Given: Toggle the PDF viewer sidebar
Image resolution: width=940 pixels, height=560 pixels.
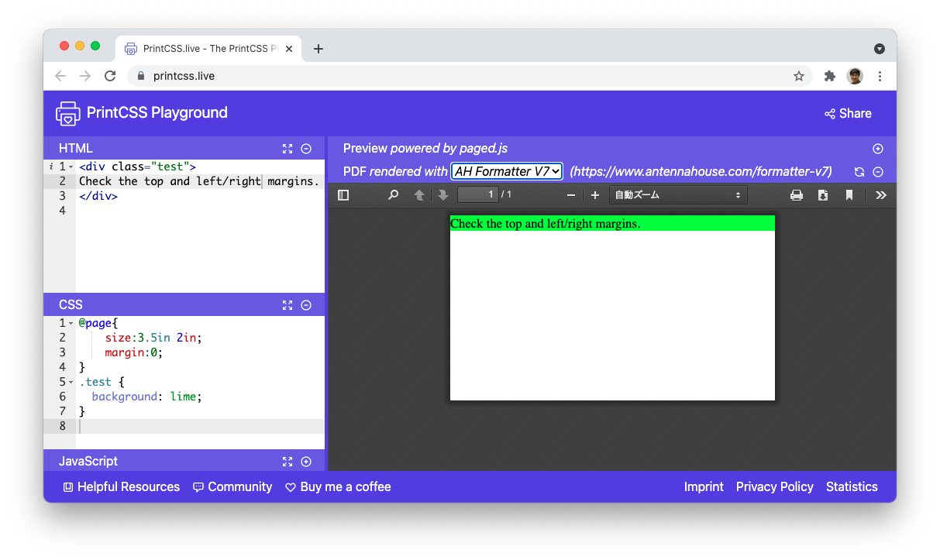Looking at the screenshot, I should pos(343,194).
